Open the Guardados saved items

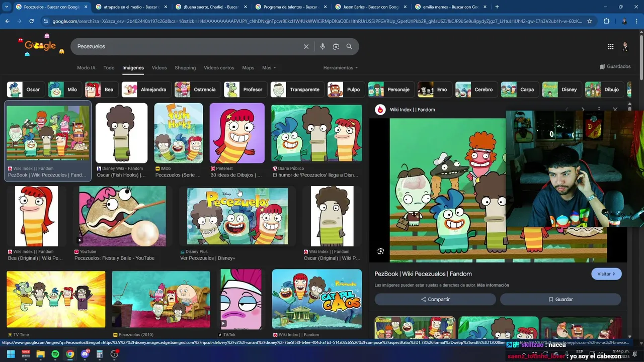coord(615,66)
